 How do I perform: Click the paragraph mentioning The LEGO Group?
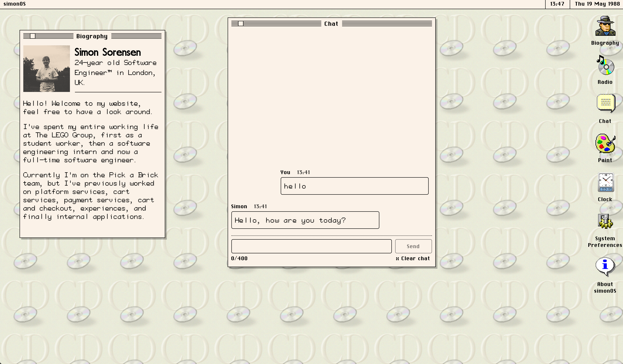91,143
